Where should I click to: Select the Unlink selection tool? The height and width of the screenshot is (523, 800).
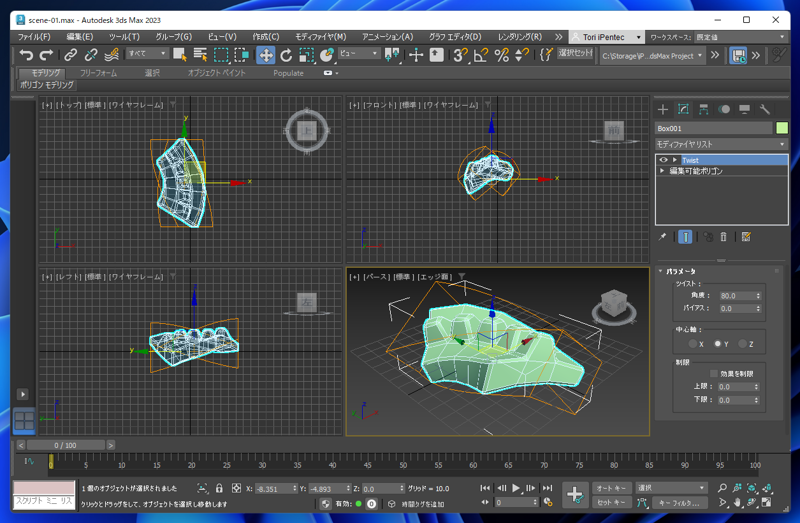[x=91, y=55]
